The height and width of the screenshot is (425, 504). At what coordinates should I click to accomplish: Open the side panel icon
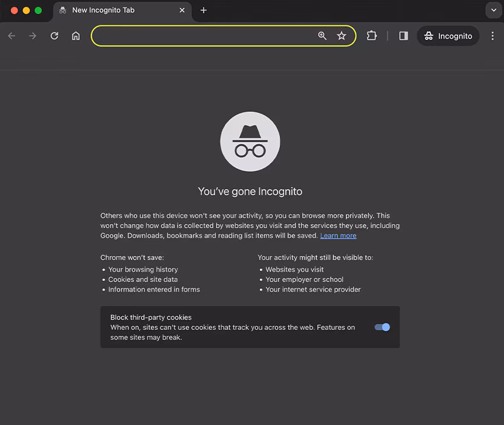pos(403,36)
